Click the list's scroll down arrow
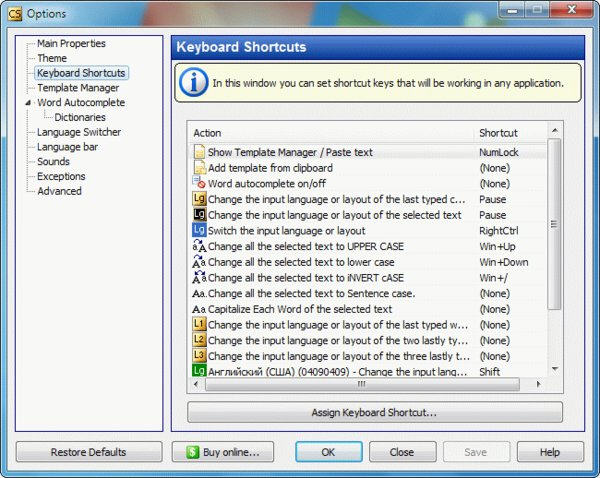The height and width of the screenshot is (478, 600). (x=554, y=369)
